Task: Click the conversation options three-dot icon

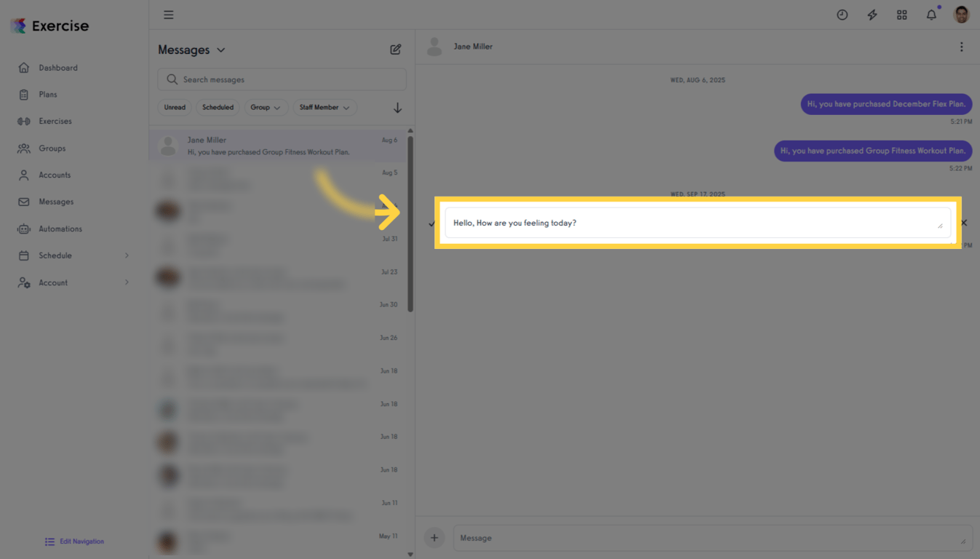Action: (x=961, y=46)
